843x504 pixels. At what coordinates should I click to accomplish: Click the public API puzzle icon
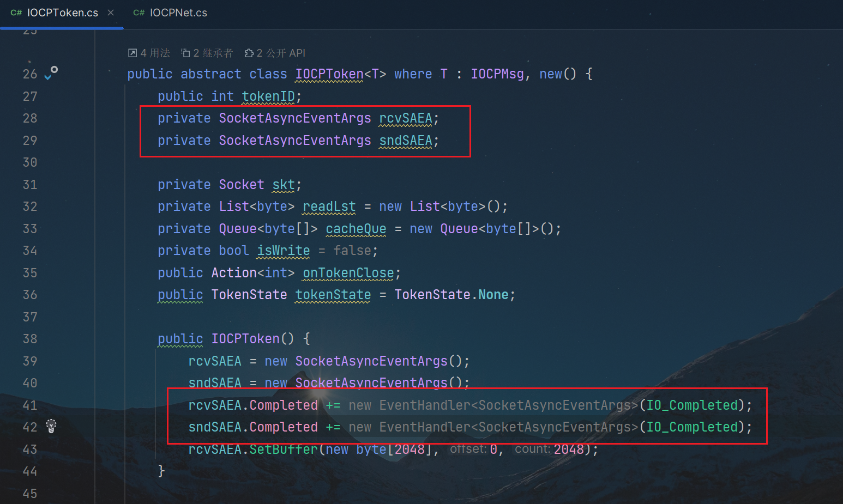point(249,53)
